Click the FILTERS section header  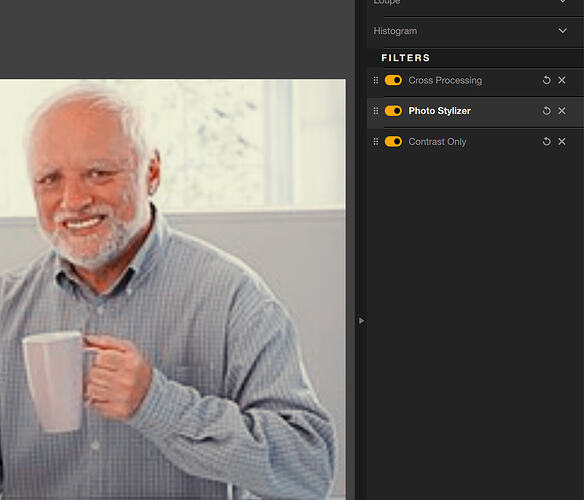click(406, 58)
